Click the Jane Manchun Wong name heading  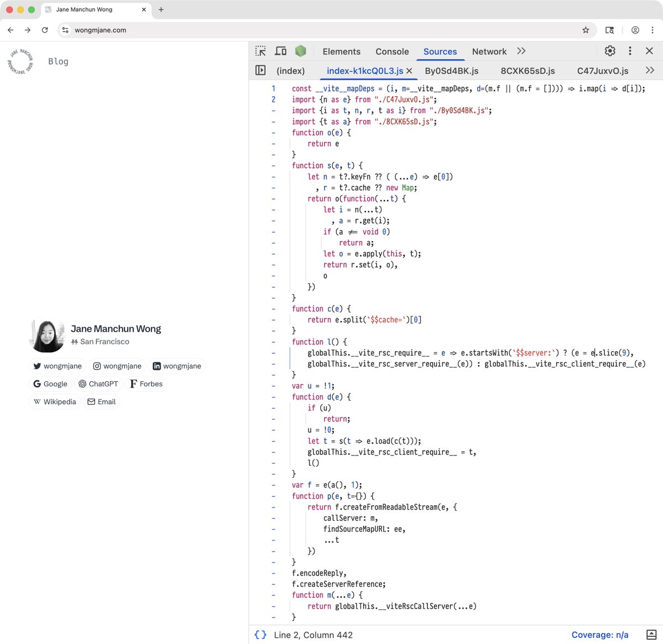(116, 329)
